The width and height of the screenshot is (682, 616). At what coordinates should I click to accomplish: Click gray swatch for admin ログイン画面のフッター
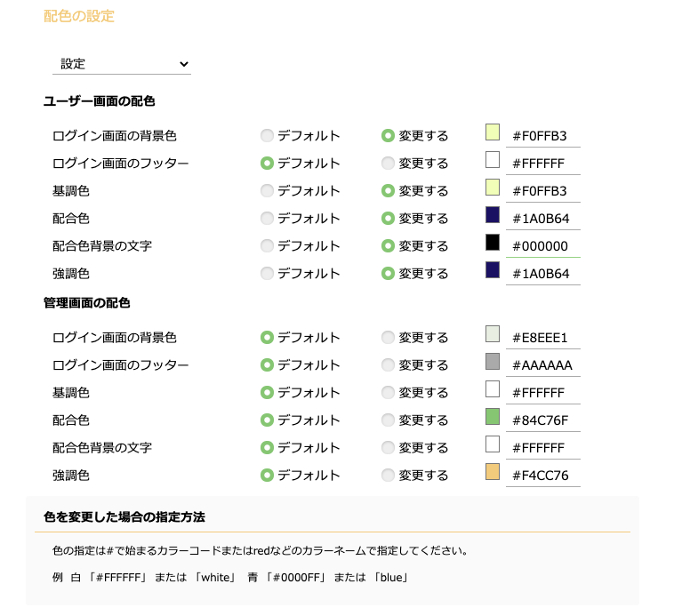coord(493,361)
